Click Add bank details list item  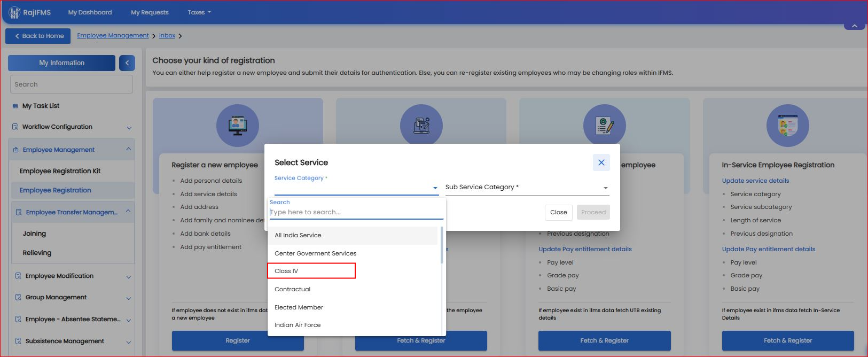[205, 234]
